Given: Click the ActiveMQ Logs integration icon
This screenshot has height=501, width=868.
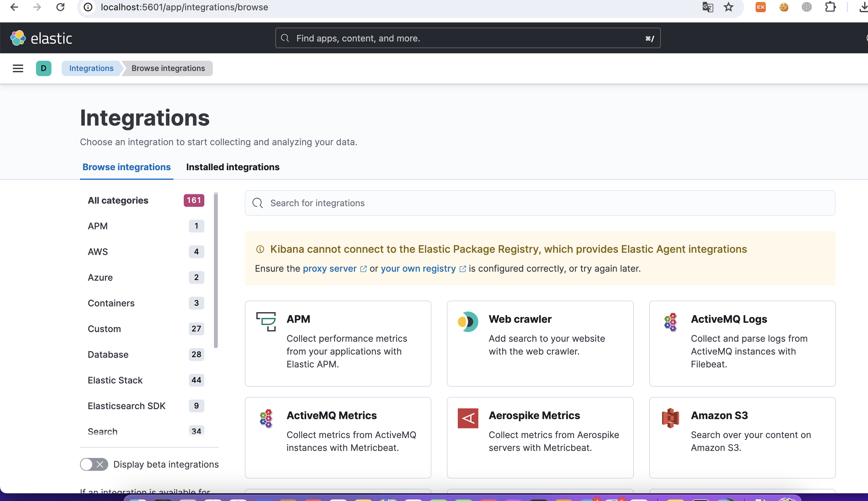Looking at the screenshot, I should pos(670,322).
